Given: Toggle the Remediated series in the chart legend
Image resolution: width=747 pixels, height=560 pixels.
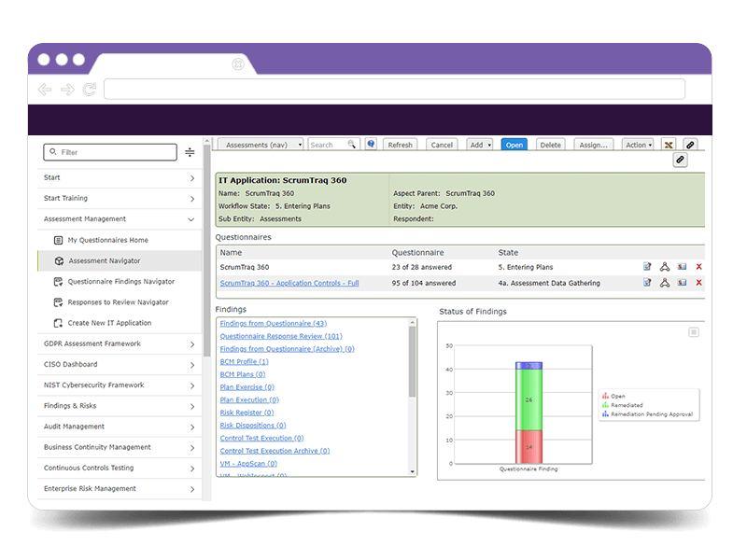Looking at the screenshot, I should [x=622, y=405].
